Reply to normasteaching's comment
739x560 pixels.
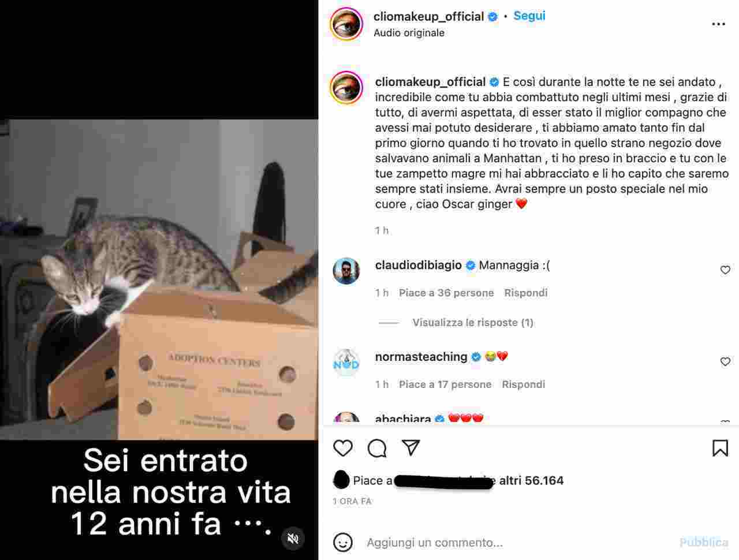[x=523, y=384]
